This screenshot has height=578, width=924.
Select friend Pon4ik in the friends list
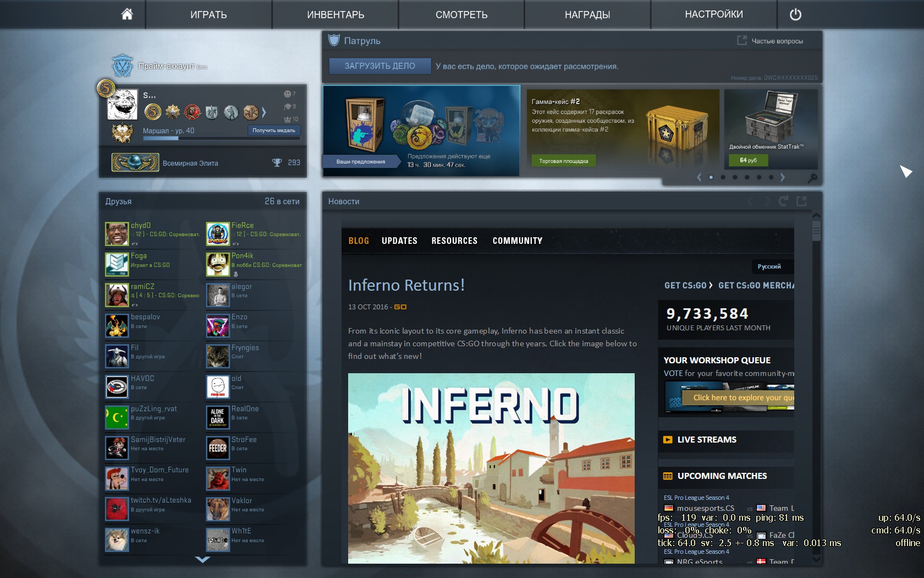[x=255, y=264]
